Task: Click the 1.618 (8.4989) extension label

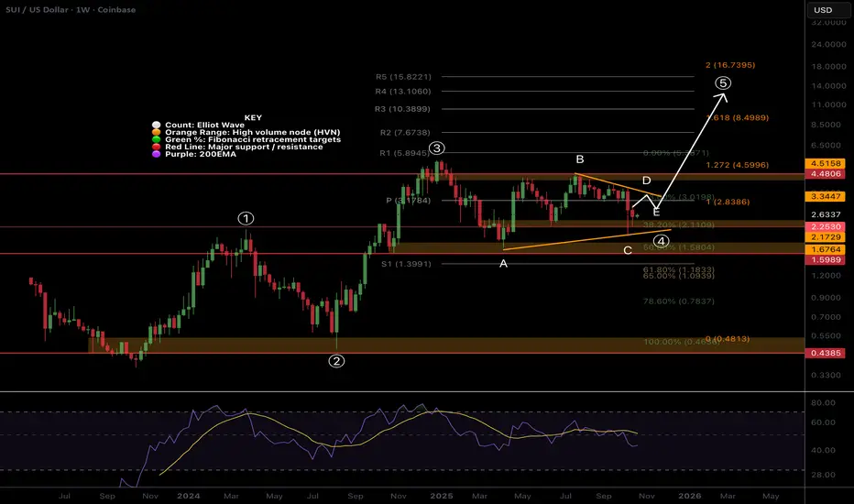Action: [x=737, y=117]
